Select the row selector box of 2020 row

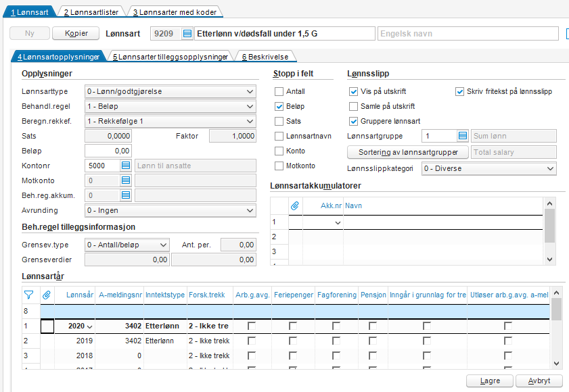click(47, 326)
